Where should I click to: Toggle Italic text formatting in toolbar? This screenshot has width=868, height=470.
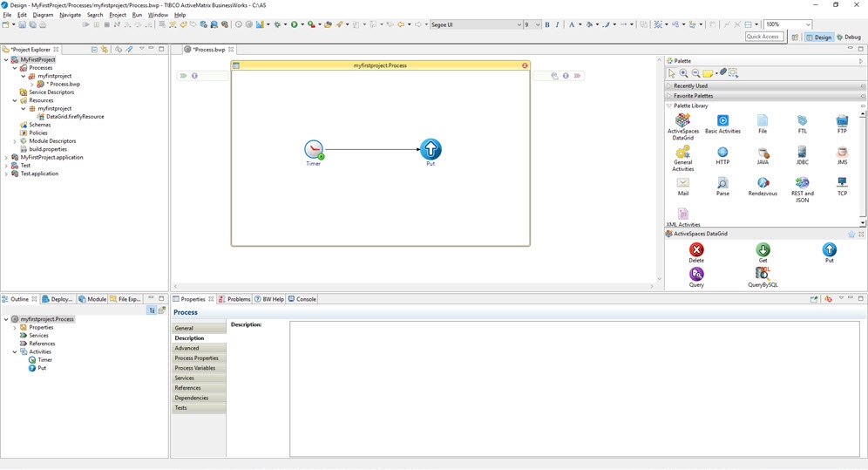click(558, 24)
